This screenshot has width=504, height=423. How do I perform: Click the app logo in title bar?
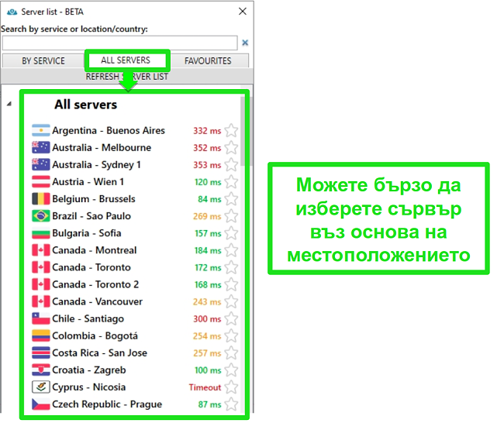click(12, 12)
